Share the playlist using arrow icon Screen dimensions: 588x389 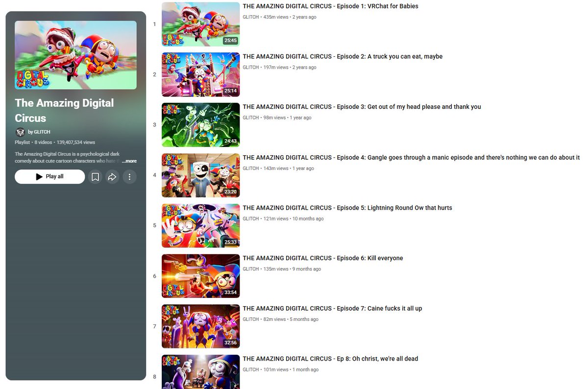(112, 177)
